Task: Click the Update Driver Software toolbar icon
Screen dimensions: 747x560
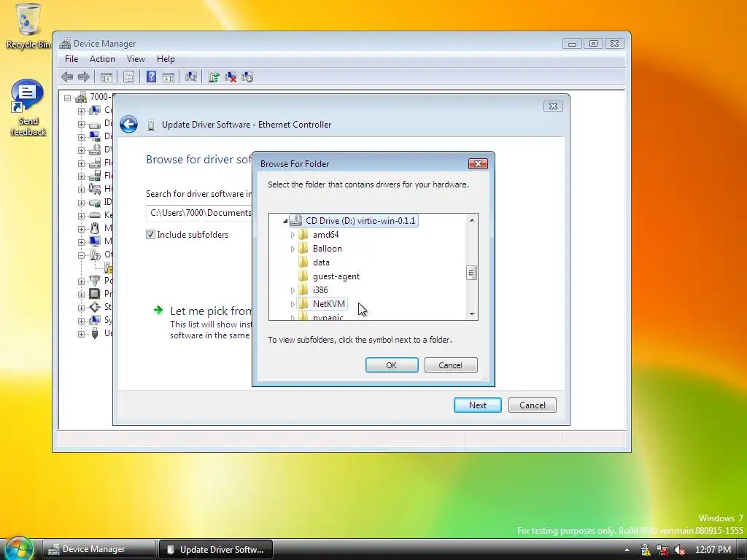Action: (x=214, y=77)
